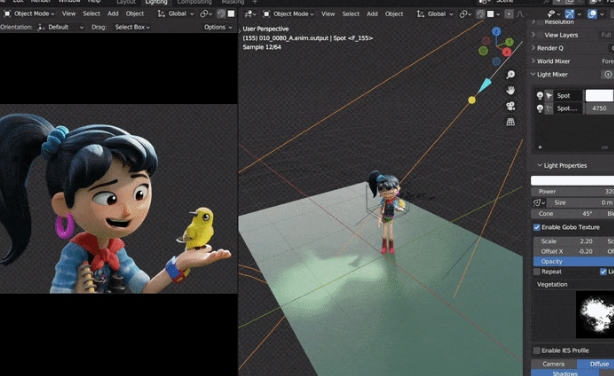Click the snap magnet icon in right viewport header
Image resolution: width=614 pixels, height=376 pixels.
(480, 14)
